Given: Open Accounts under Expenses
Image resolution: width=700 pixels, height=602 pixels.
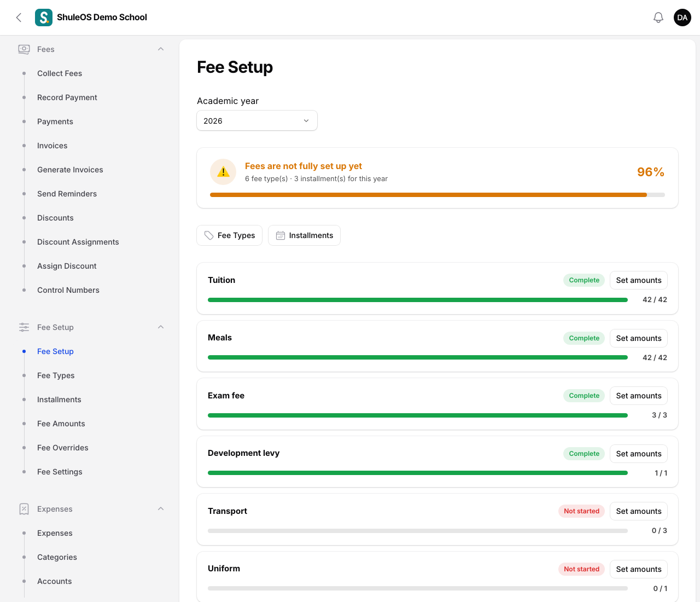Looking at the screenshot, I should click(55, 581).
